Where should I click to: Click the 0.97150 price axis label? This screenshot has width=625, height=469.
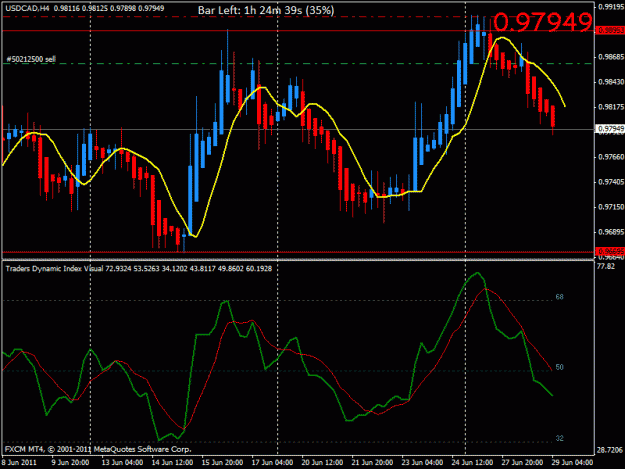(x=611, y=207)
